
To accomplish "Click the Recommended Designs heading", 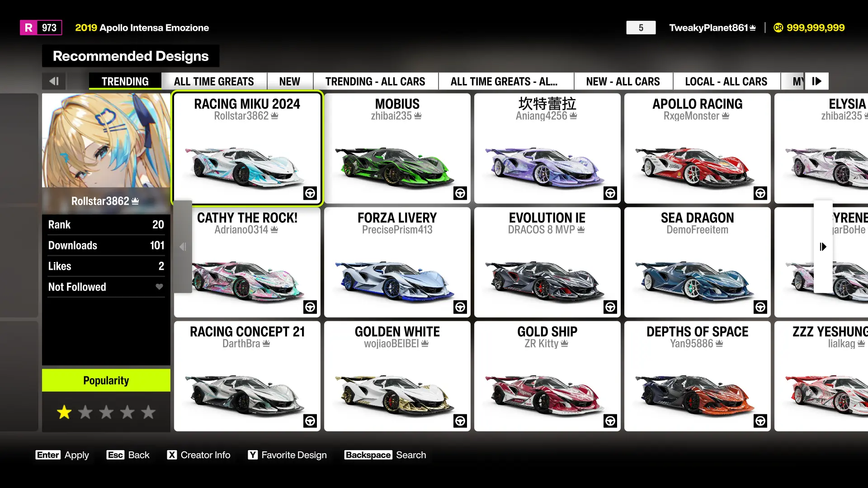I will coord(131,56).
